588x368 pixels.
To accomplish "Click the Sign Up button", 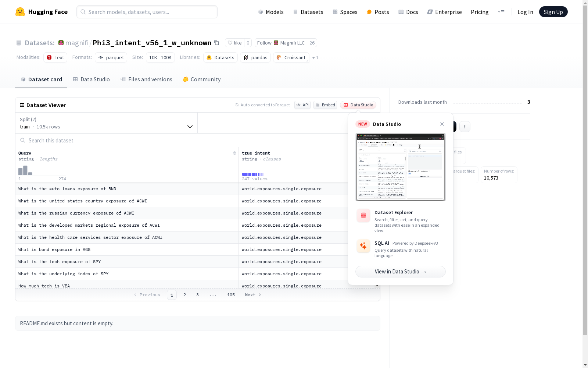I will (x=553, y=12).
